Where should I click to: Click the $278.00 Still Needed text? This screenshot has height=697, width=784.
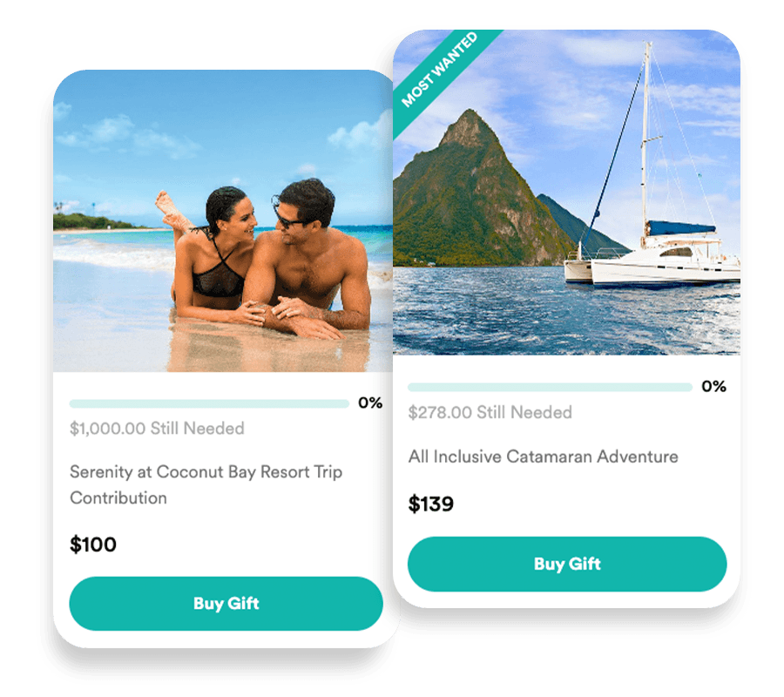(x=490, y=412)
